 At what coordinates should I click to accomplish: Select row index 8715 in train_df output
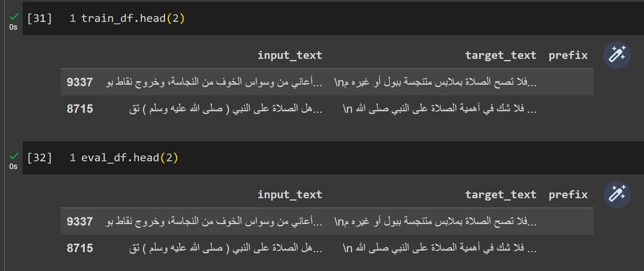click(x=80, y=109)
